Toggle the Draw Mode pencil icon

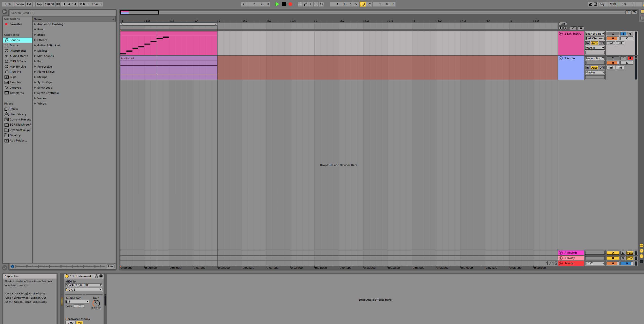590,4
